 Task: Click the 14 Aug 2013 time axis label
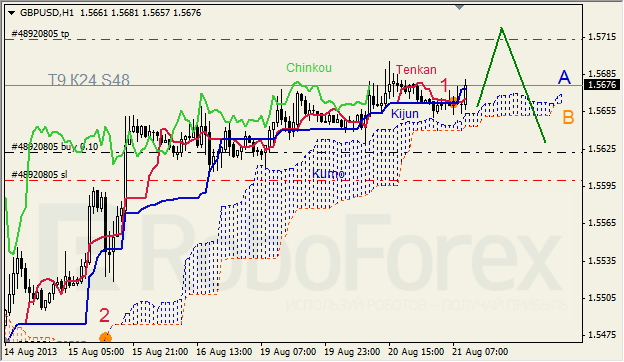(31, 352)
